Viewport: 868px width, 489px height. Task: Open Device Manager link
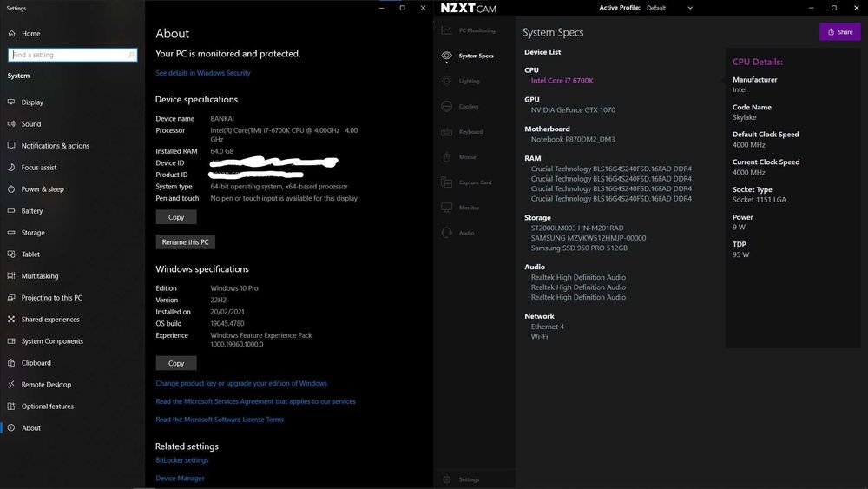pyautogui.click(x=180, y=479)
